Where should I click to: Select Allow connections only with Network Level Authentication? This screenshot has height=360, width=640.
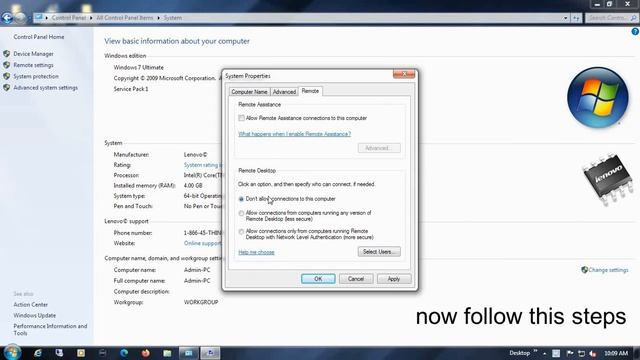pyautogui.click(x=241, y=232)
